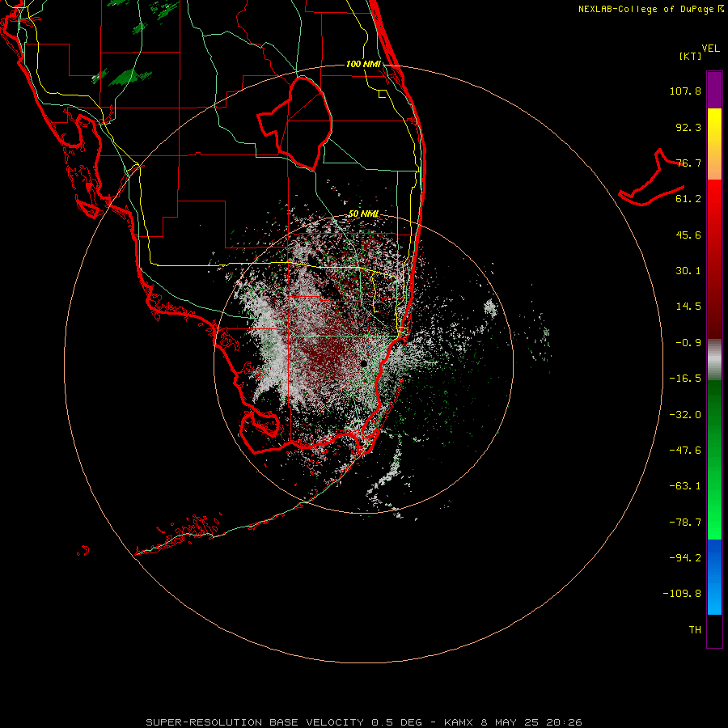Select the -63.1 legend value
The width and height of the screenshot is (728, 728).
tap(685, 486)
